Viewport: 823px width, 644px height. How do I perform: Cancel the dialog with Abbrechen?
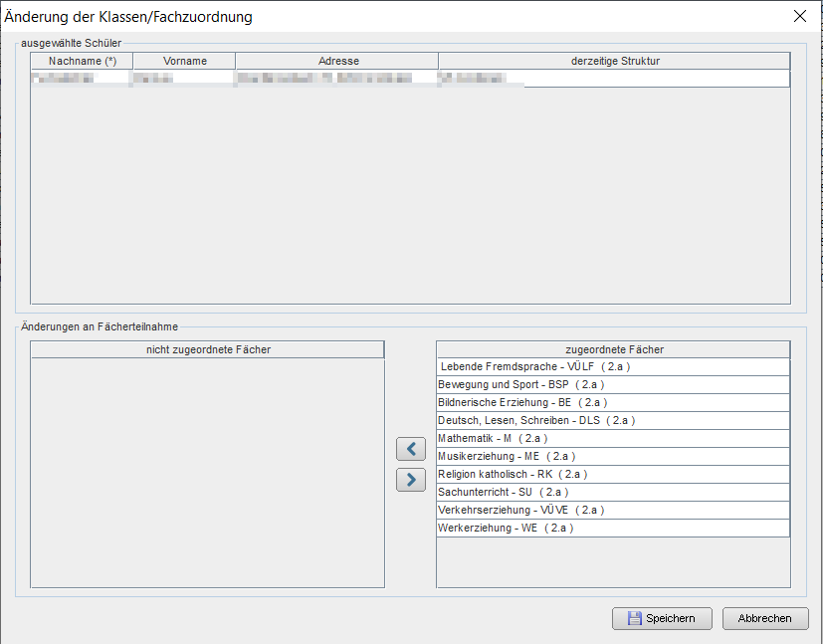764,618
